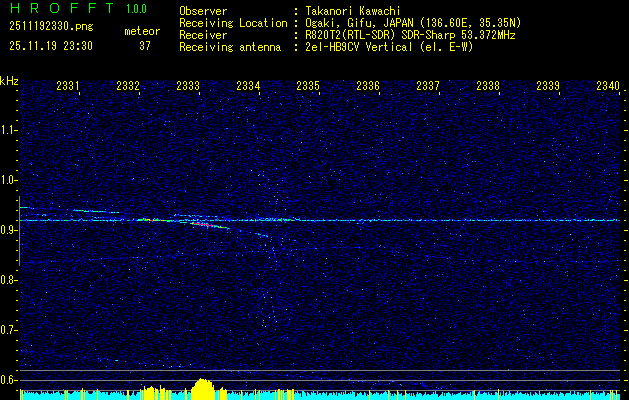Image resolution: width=629 pixels, height=400 pixels.
Task: Click time marker 2332
Action: click(128, 85)
